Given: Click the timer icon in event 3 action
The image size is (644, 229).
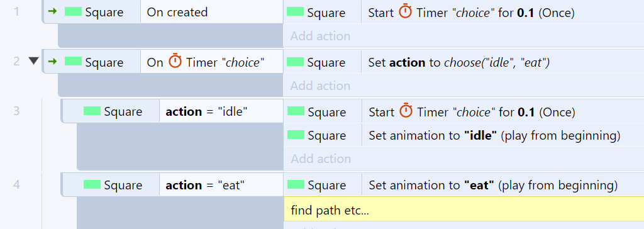Looking at the screenshot, I should coord(406,111).
